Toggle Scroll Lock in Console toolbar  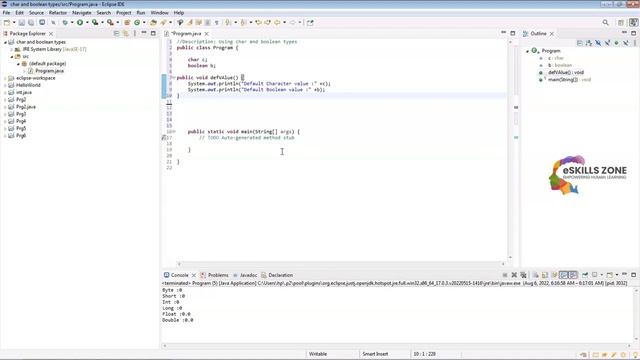545,275
